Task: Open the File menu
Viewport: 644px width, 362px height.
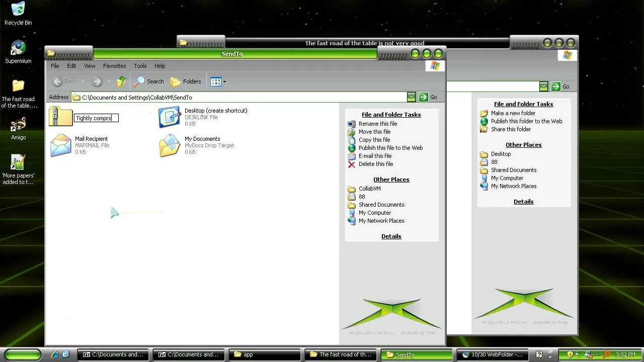Action: (55, 66)
